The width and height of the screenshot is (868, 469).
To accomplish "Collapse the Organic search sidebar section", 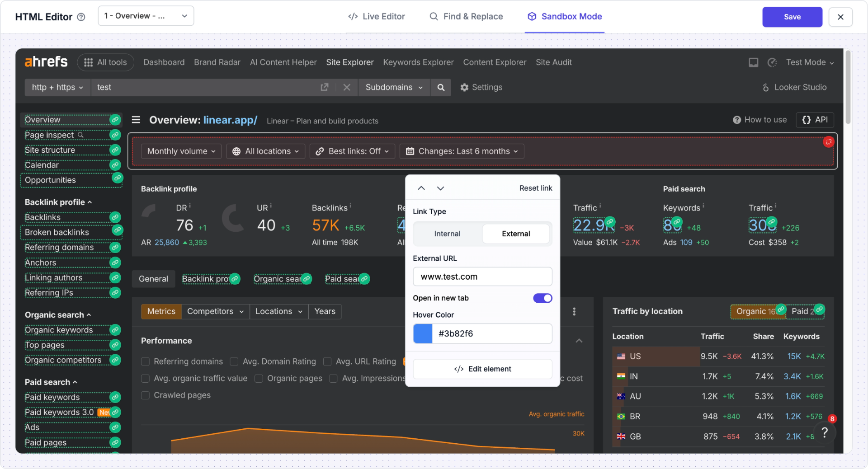I will click(58, 314).
